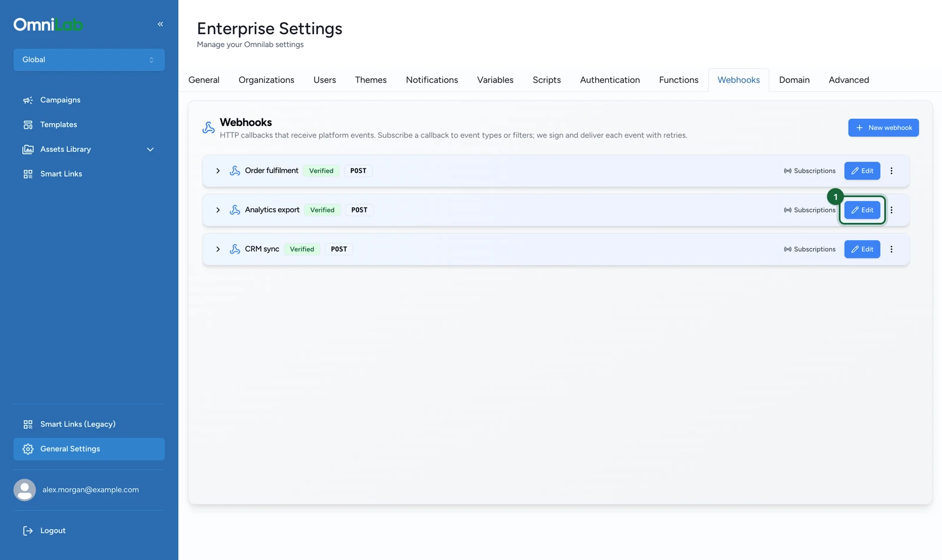Switch to the Organizations tab
This screenshot has width=942, height=560.
tap(266, 80)
